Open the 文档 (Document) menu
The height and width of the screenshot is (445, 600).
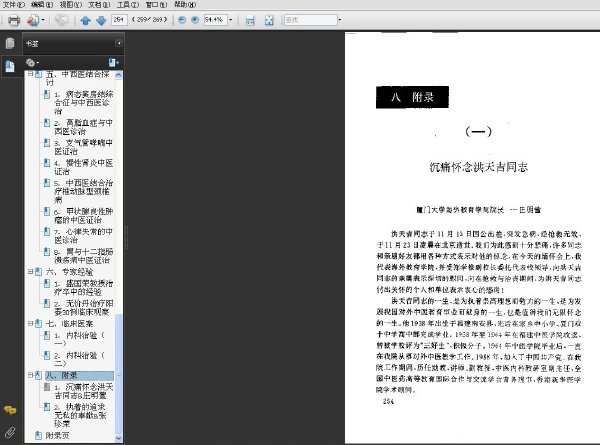99,5
